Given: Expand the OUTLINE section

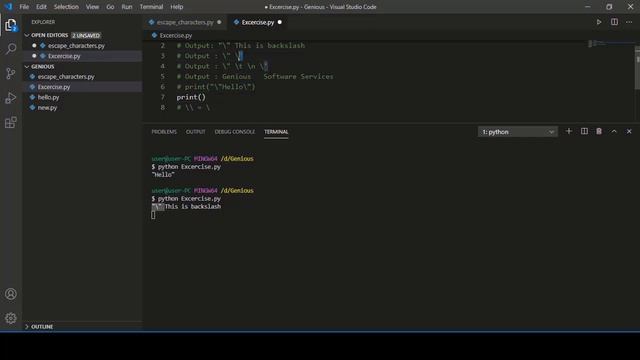Looking at the screenshot, I should (27, 327).
